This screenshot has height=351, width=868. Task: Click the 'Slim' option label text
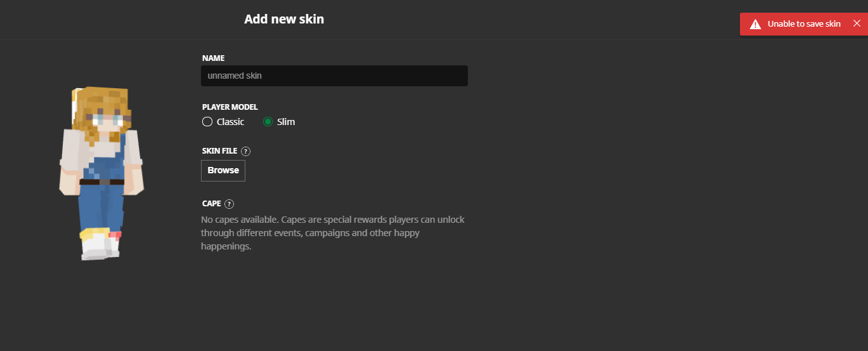(286, 122)
